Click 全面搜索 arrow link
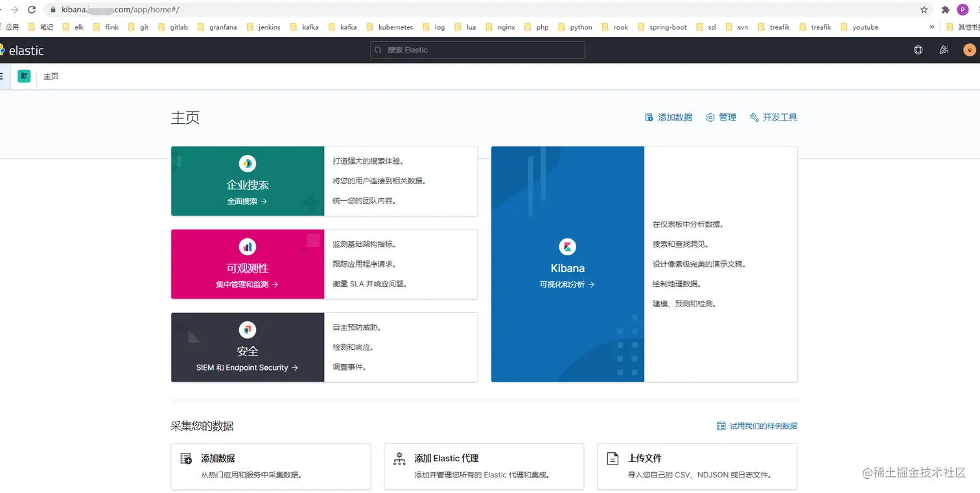The height and width of the screenshot is (493, 980). point(247,201)
